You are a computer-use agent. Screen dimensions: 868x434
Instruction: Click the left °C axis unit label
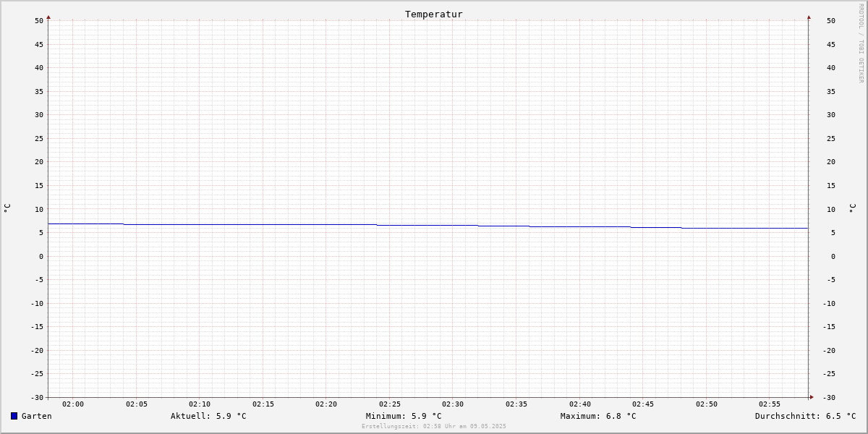7,208
